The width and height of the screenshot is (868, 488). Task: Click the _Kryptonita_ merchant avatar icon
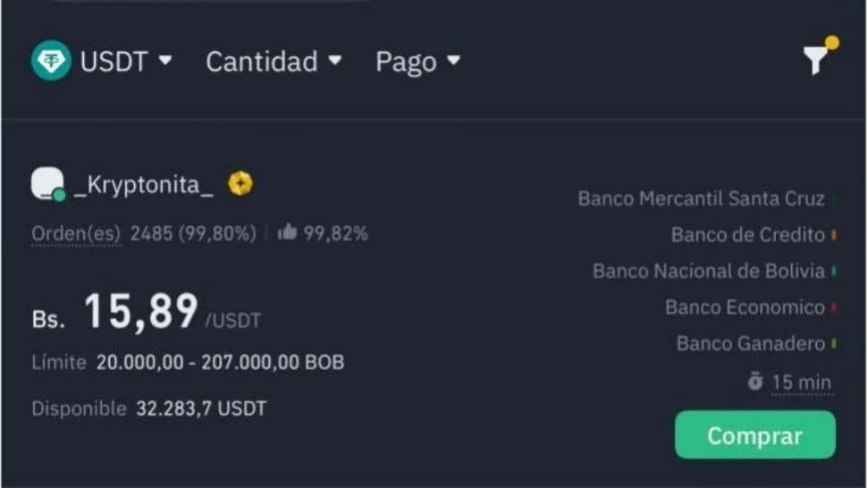click(x=48, y=184)
